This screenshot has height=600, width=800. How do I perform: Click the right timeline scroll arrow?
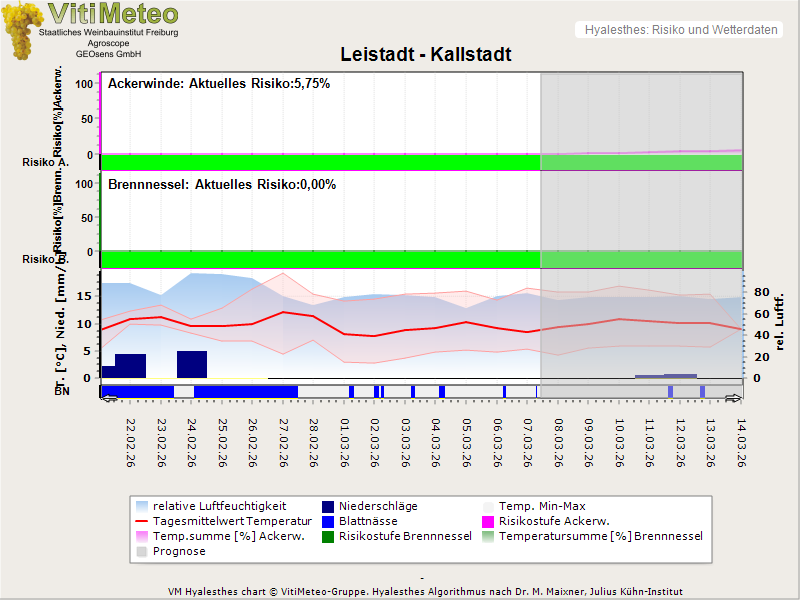pyautogui.click(x=733, y=399)
